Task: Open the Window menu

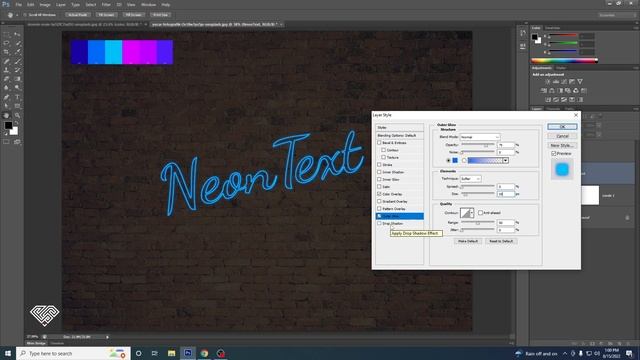Action: pos(148,4)
